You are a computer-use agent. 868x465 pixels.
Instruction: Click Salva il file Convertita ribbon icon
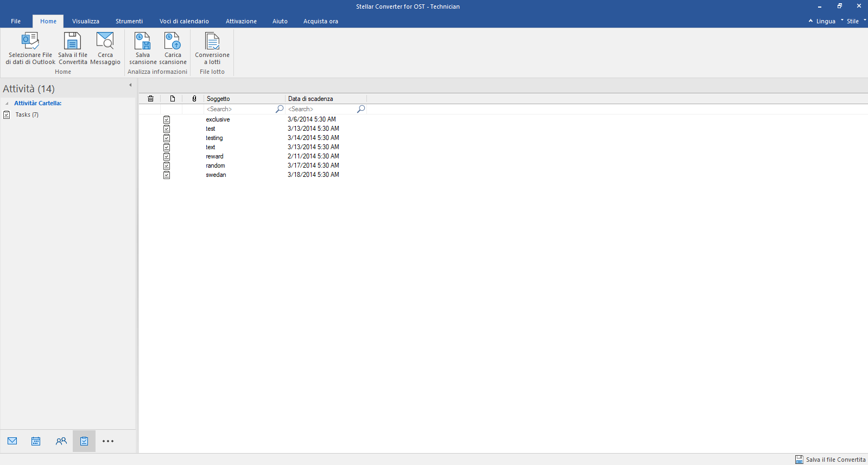[72, 41]
